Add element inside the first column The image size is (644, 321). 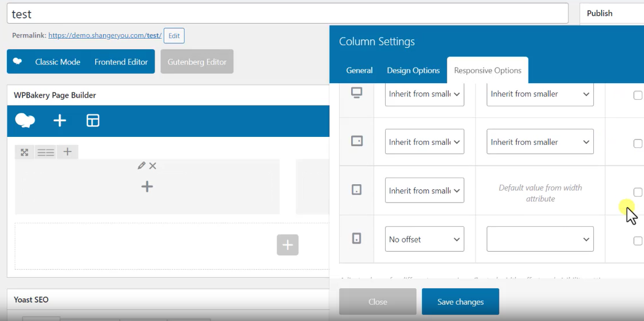click(147, 186)
